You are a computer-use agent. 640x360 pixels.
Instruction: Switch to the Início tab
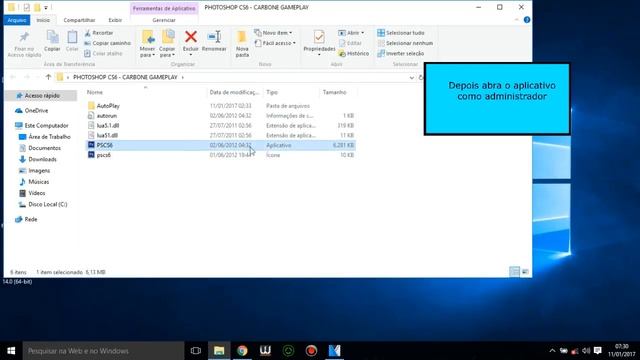[x=43, y=20]
